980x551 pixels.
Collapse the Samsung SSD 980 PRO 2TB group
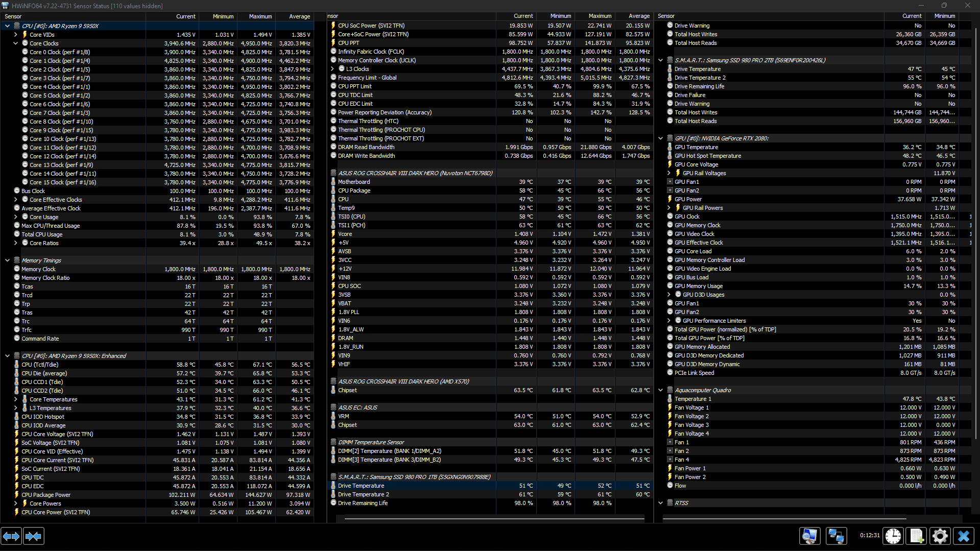(x=660, y=60)
